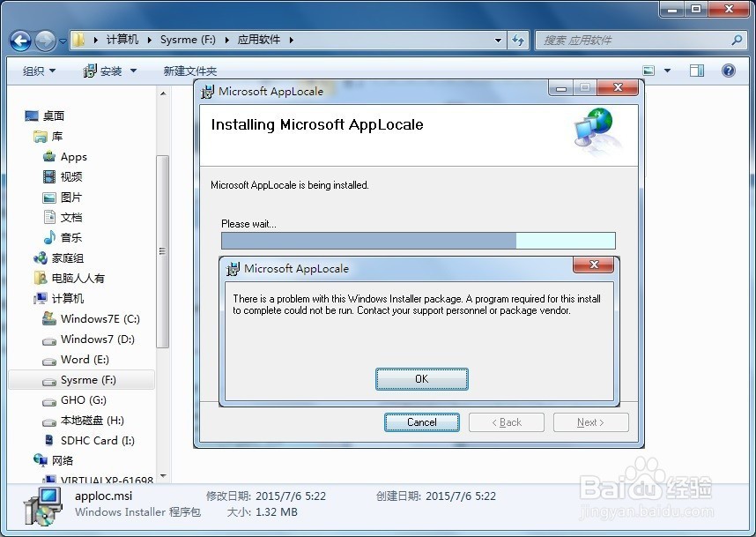Open the 安装 toolbar dropdown
The image size is (756, 537).
pos(110,71)
